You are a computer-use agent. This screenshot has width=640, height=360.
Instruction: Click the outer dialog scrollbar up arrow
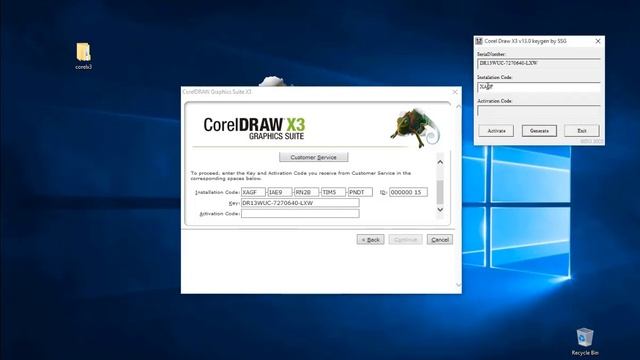[x=458, y=107]
